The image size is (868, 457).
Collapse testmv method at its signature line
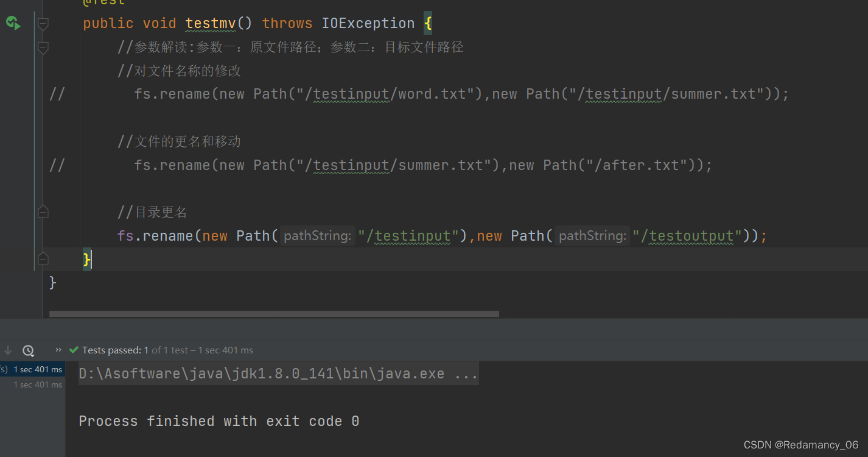(43, 24)
